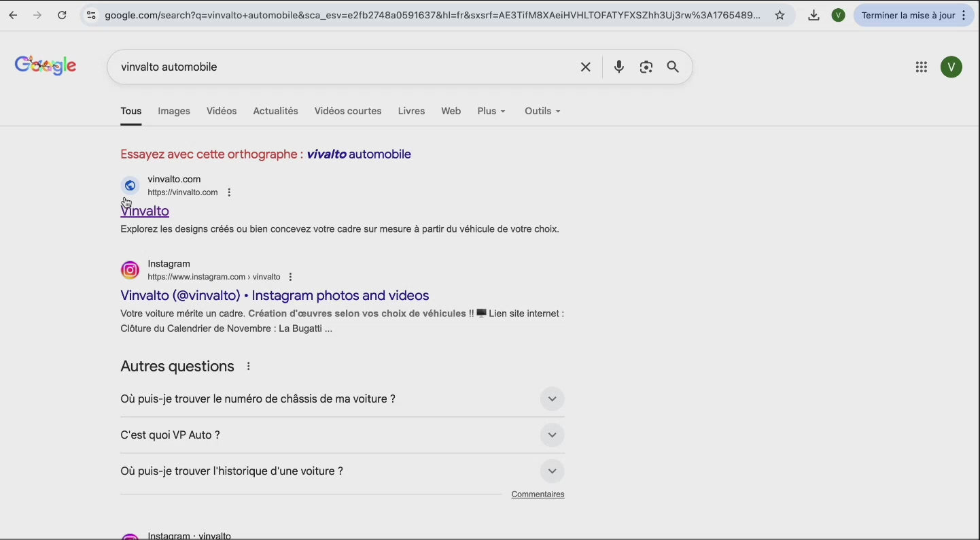Open the Google apps grid icon
Screen dimensions: 980x540
pyautogui.click(x=921, y=67)
